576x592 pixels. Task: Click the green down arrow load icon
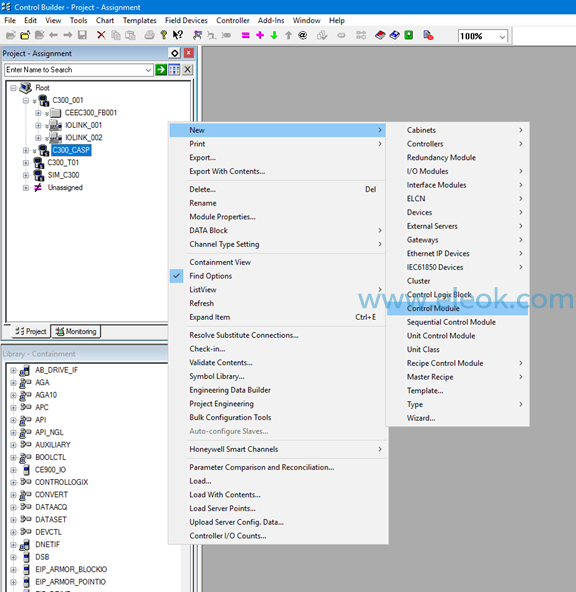pos(274,35)
